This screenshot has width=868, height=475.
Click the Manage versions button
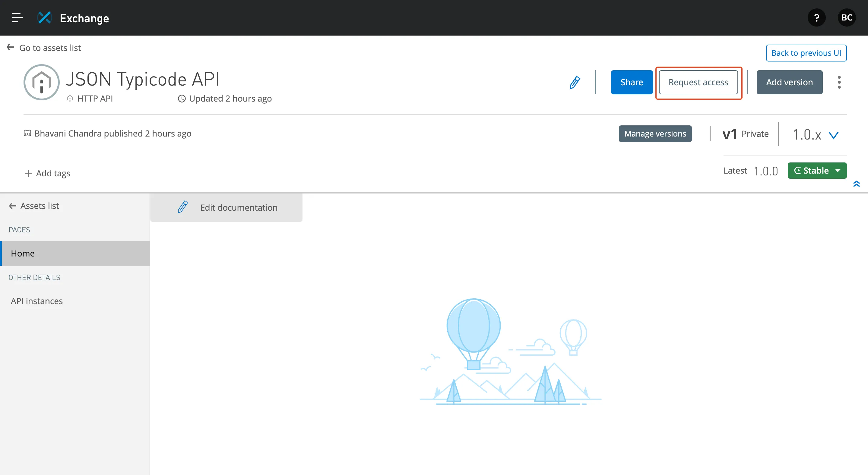pyautogui.click(x=655, y=134)
